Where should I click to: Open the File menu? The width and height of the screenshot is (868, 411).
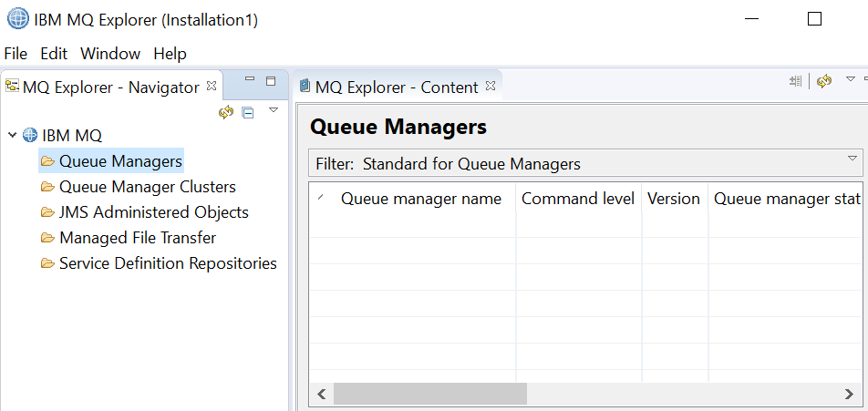(x=15, y=54)
